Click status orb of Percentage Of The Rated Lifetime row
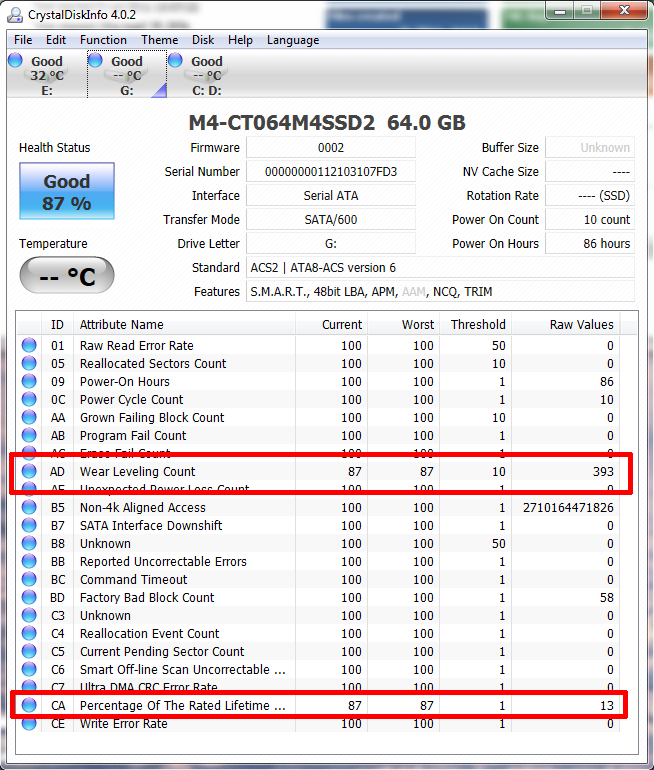The height and width of the screenshot is (770, 654). [x=29, y=705]
